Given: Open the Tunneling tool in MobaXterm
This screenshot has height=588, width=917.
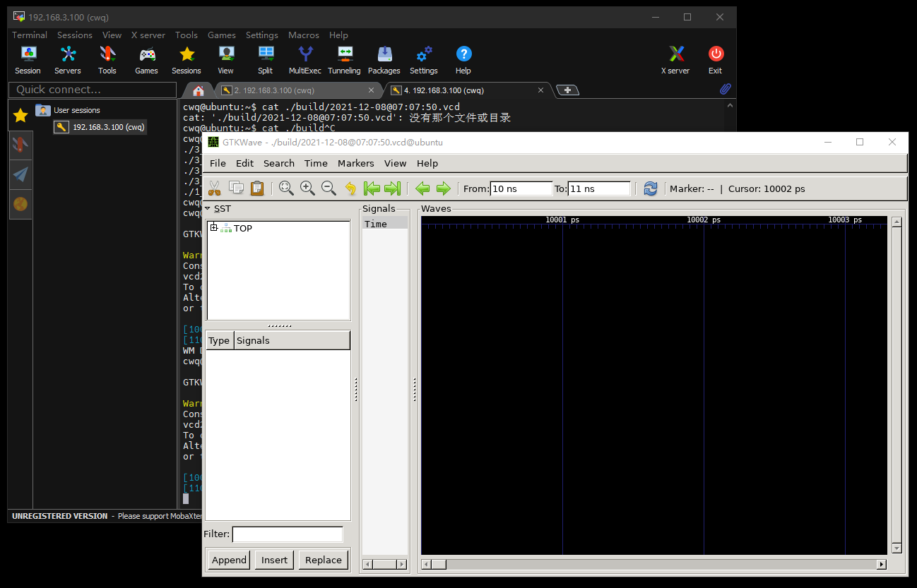Looking at the screenshot, I should 345,60.
